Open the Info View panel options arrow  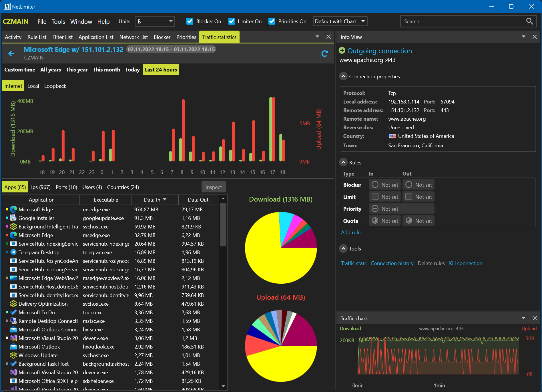coord(523,37)
